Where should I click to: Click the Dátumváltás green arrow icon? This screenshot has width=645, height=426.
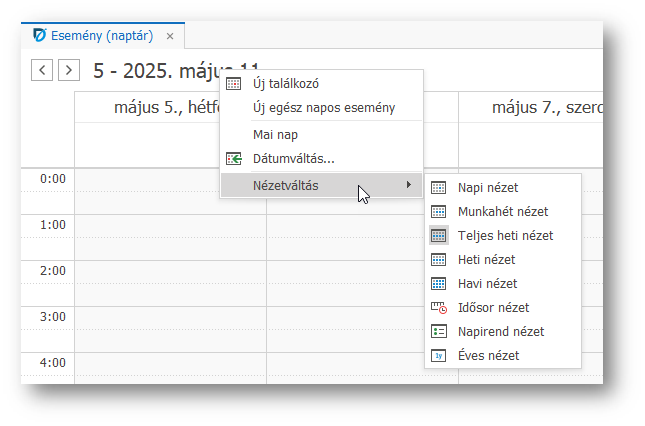[234, 158]
